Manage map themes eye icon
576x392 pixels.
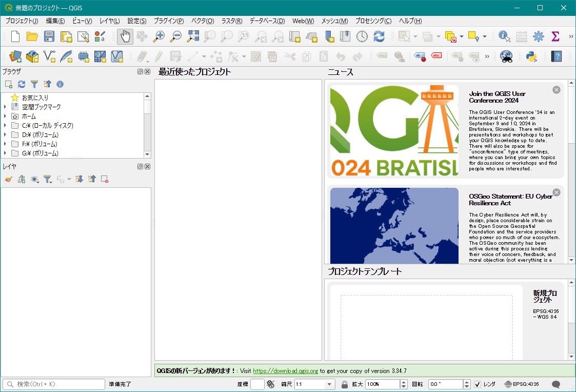click(34, 179)
